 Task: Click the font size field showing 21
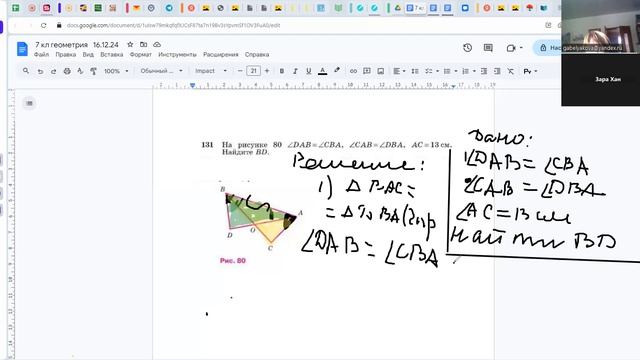(253, 71)
